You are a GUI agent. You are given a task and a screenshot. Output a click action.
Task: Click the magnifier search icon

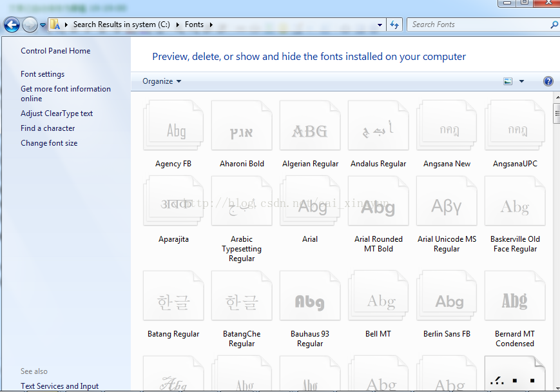point(554,24)
